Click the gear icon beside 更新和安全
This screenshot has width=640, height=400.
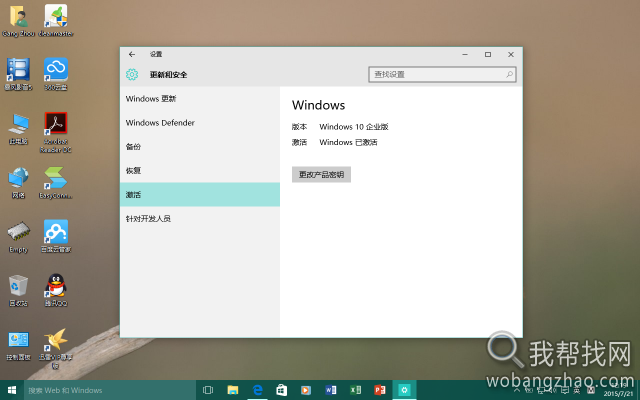(132, 74)
